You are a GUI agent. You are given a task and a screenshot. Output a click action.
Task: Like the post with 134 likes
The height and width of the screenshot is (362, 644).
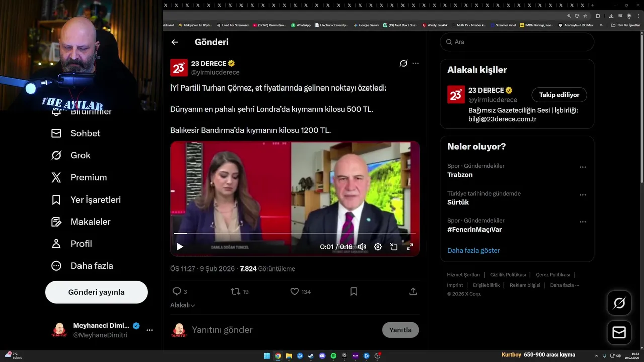tap(295, 291)
